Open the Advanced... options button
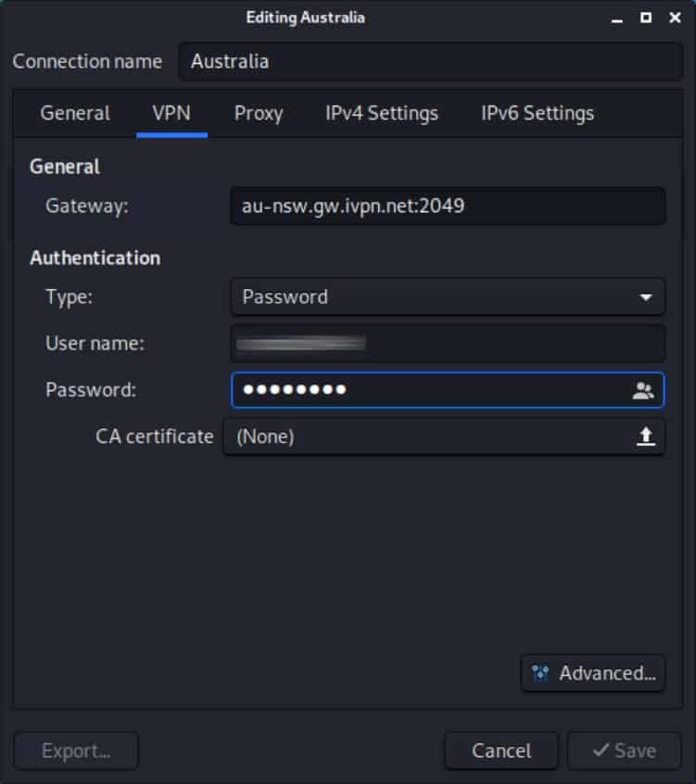The height and width of the screenshot is (784, 696). 593,673
